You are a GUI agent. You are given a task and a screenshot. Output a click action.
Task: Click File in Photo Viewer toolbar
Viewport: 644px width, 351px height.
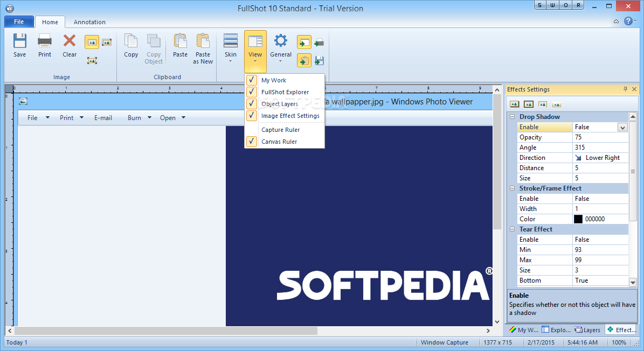tap(32, 118)
